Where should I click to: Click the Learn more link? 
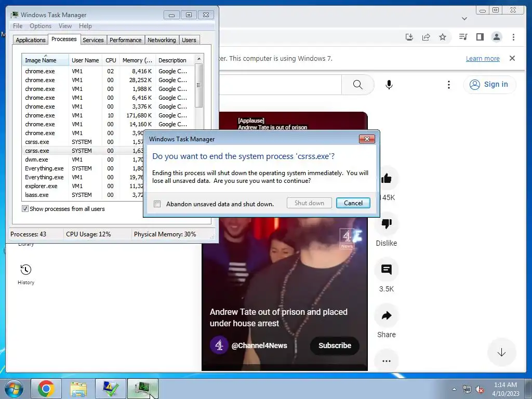point(483,58)
